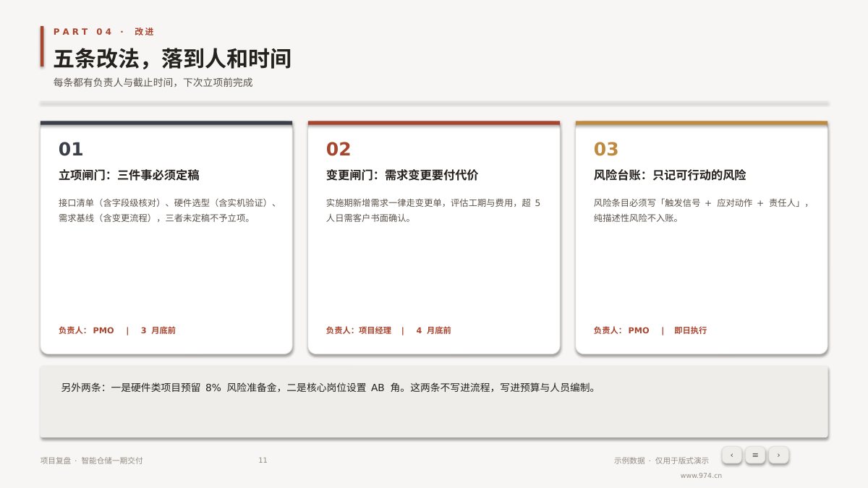
Task: Click footer text '项目复盘 · 智能仓储一期交付'
Action: [x=92, y=461]
